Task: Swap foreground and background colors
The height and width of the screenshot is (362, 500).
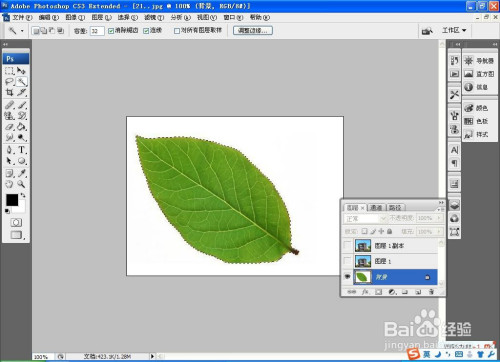Action: 23,195
